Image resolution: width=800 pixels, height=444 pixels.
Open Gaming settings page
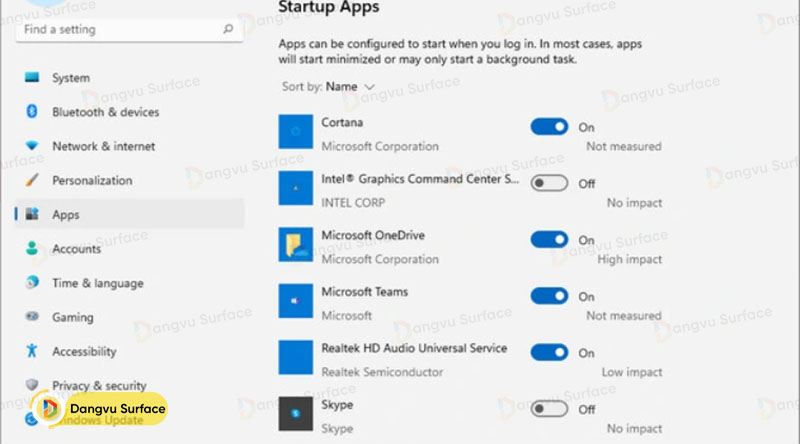[x=72, y=317]
